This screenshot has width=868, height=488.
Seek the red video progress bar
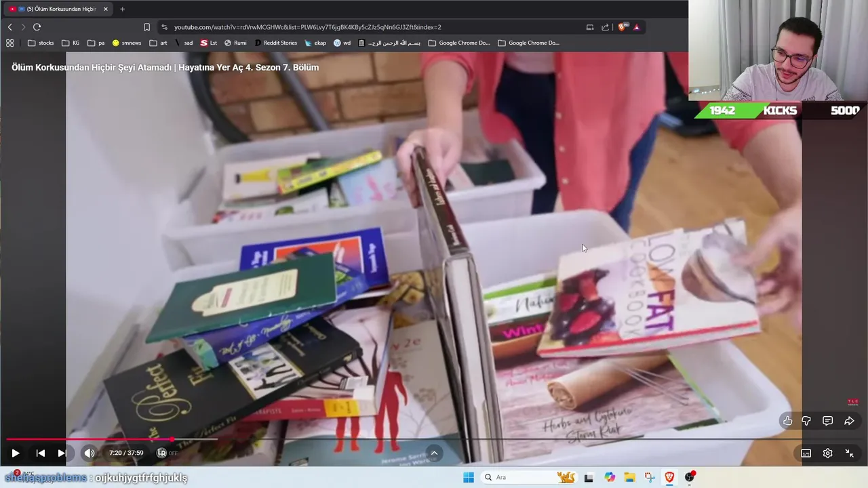coord(434,439)
